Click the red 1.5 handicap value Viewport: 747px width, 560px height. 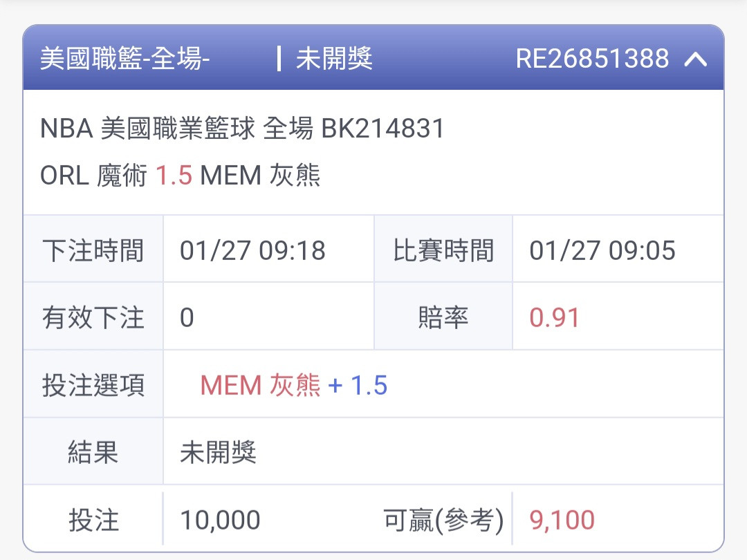pos(174,175)
